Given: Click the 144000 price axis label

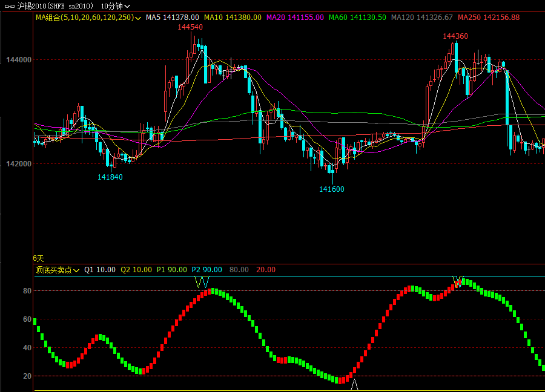Looking at the screenshot, I should tap(19, 60).
